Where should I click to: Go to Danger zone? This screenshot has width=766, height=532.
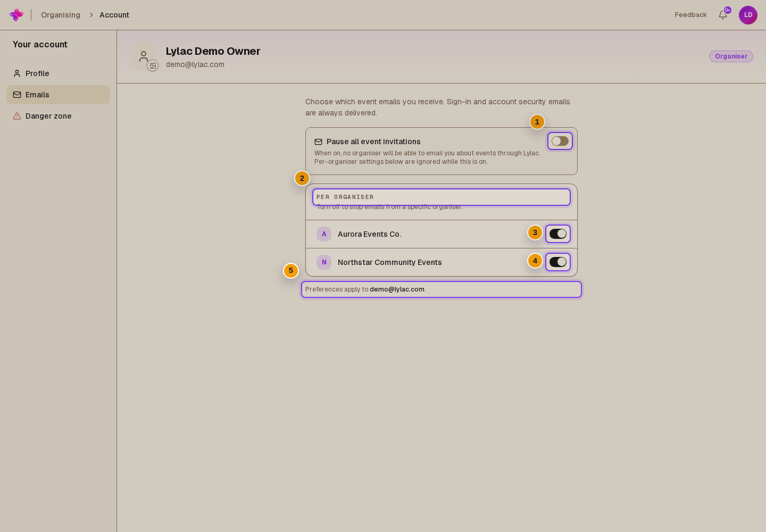(x=58, y=116)
